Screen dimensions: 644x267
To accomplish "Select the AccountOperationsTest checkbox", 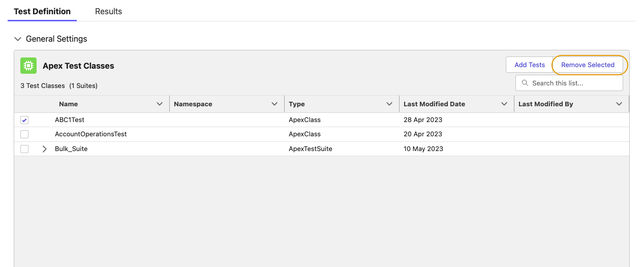I will [24, 134].
